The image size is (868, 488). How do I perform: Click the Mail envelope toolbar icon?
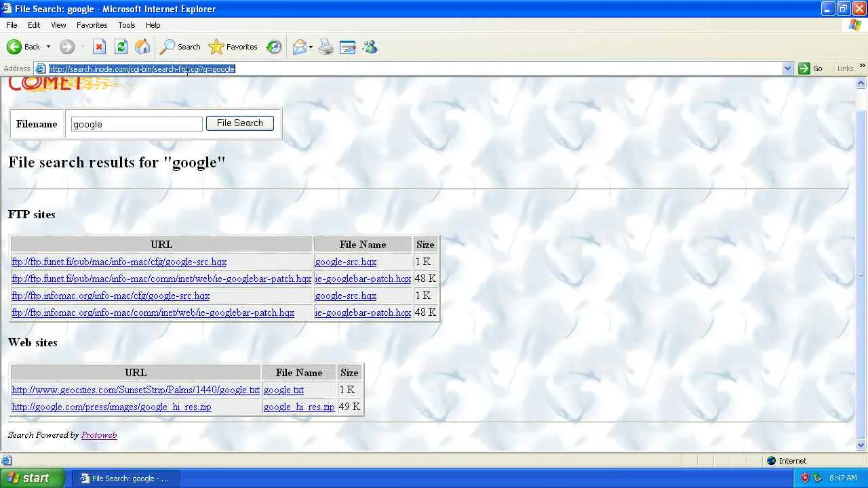[299, 47]
